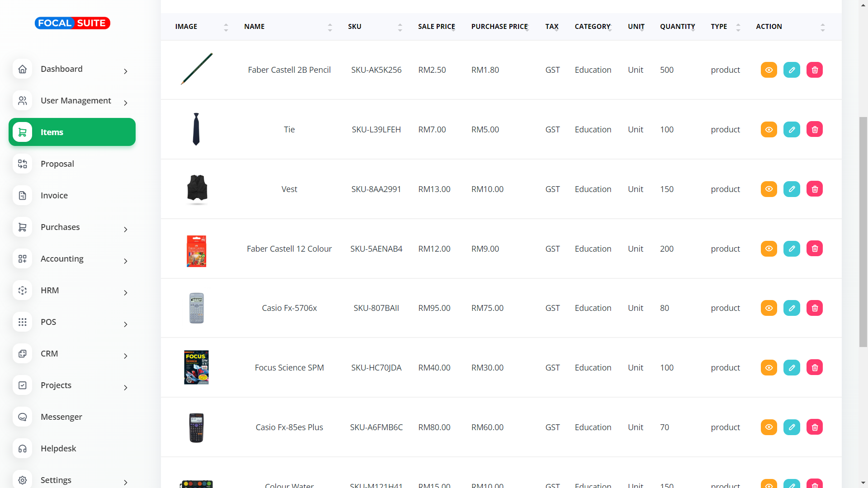This screenshot has height=488, width=868.
Task: Delete the Vest item
Action: (815, 189)
